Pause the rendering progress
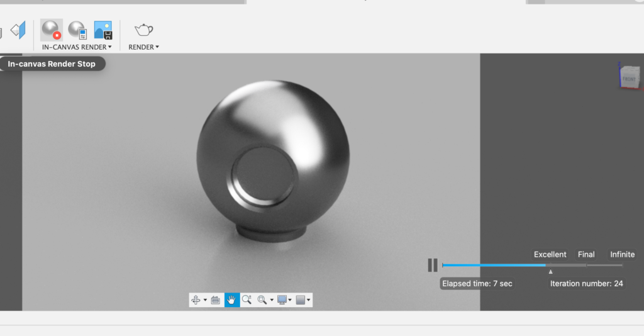 tap(433, 265)
